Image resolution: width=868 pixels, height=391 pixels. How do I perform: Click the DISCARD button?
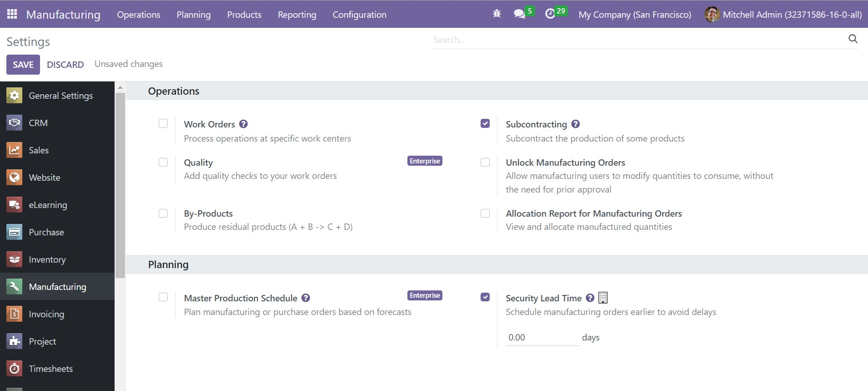pyautogui.click(x=65, y=65)
